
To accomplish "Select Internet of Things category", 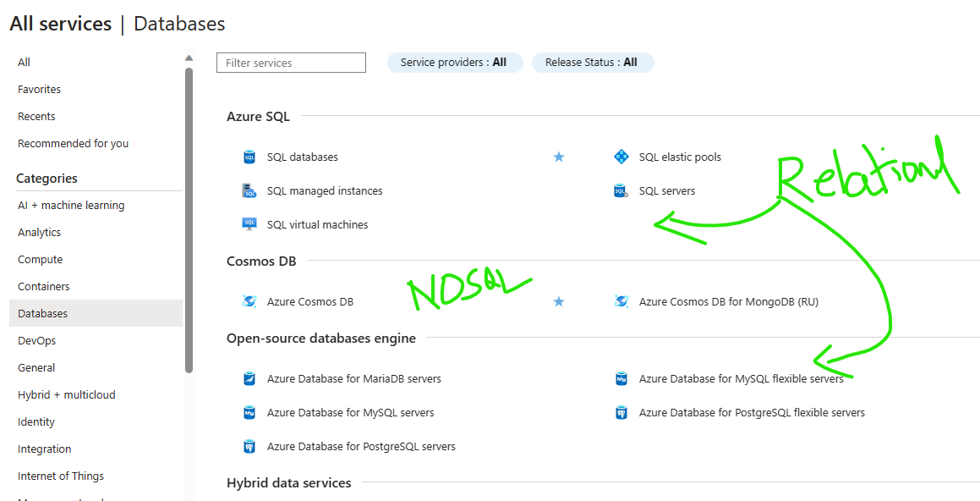I will pyautogui.click(x=61, y=476).
